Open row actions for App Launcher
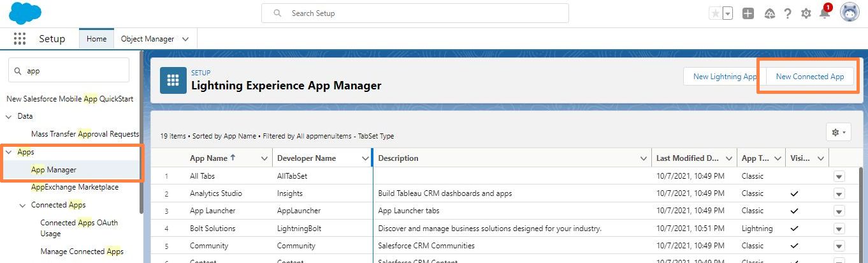 point(839,211)
